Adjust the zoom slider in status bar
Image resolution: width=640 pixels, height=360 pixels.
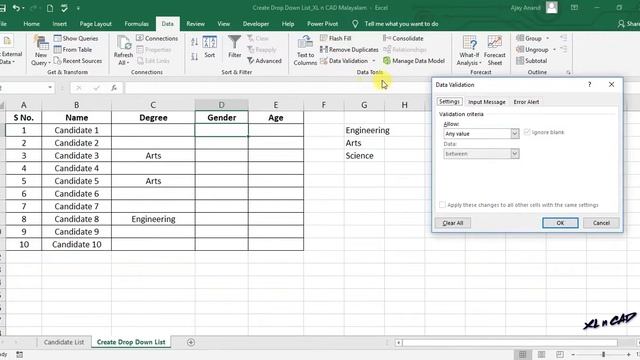click(603, 354)
